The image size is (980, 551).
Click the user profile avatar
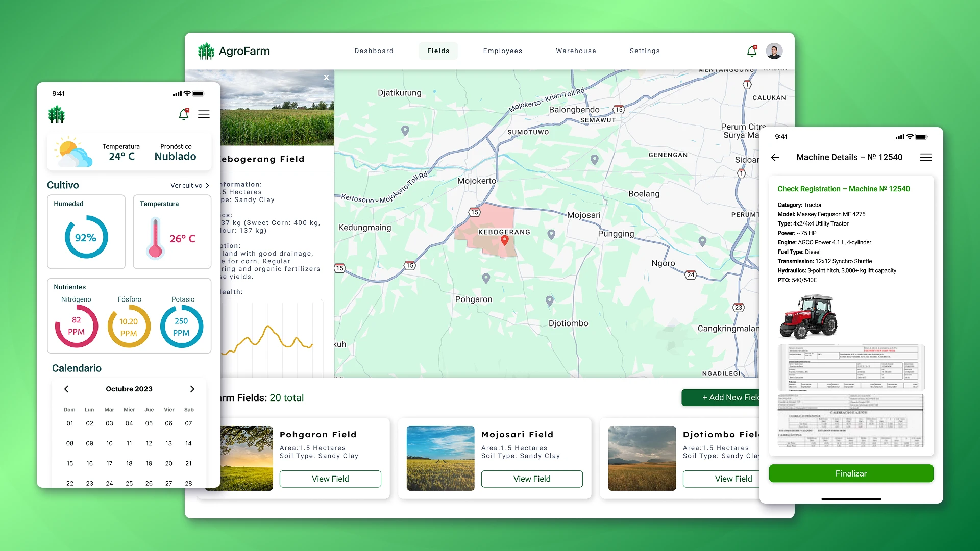[775, 51]
